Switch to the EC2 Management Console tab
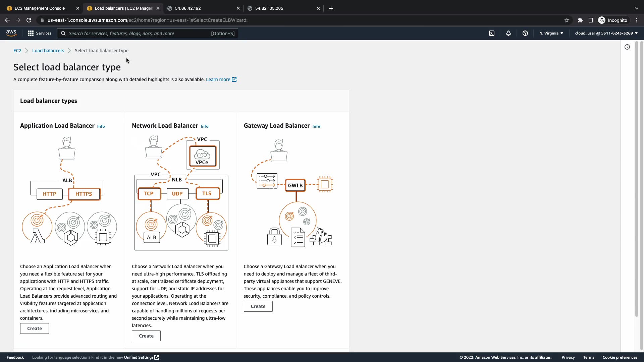The height and width of the screenshot is (362, 644). point(40,8)
